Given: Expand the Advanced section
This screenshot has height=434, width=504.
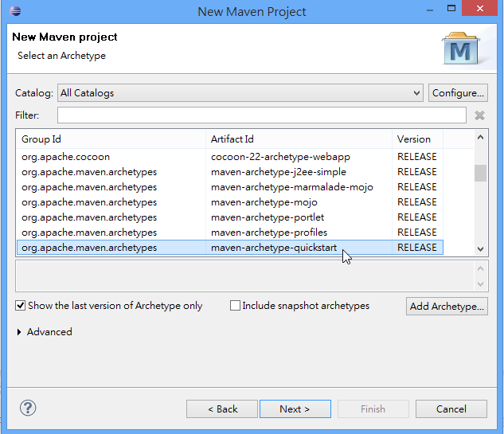Looking at the screenshot, I should pos(20,332).
